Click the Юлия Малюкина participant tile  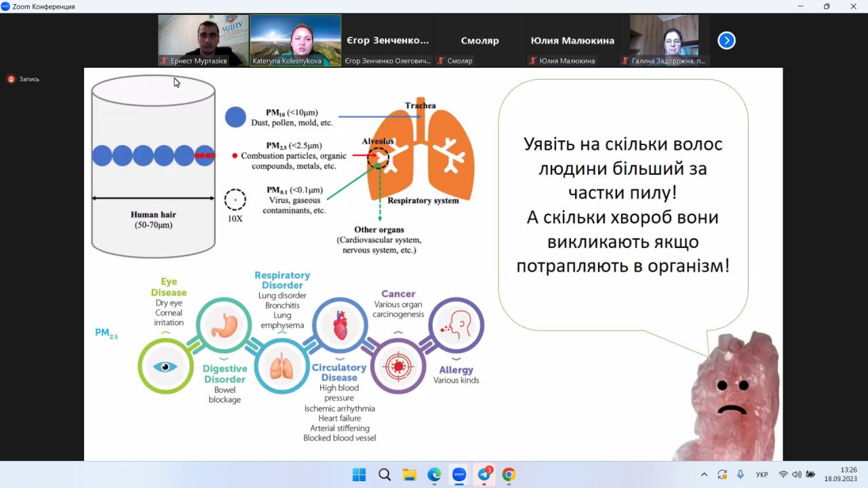(572, 41)
